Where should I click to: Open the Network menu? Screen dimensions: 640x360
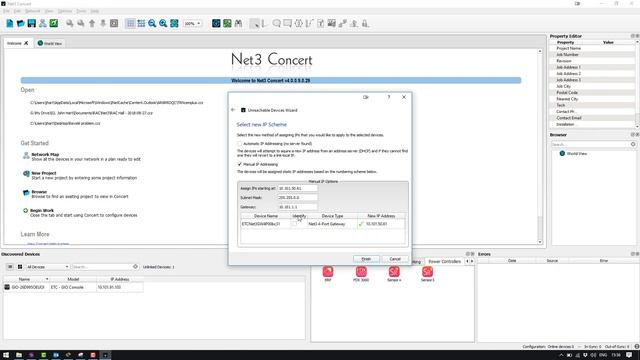click(x=33, y=11)
